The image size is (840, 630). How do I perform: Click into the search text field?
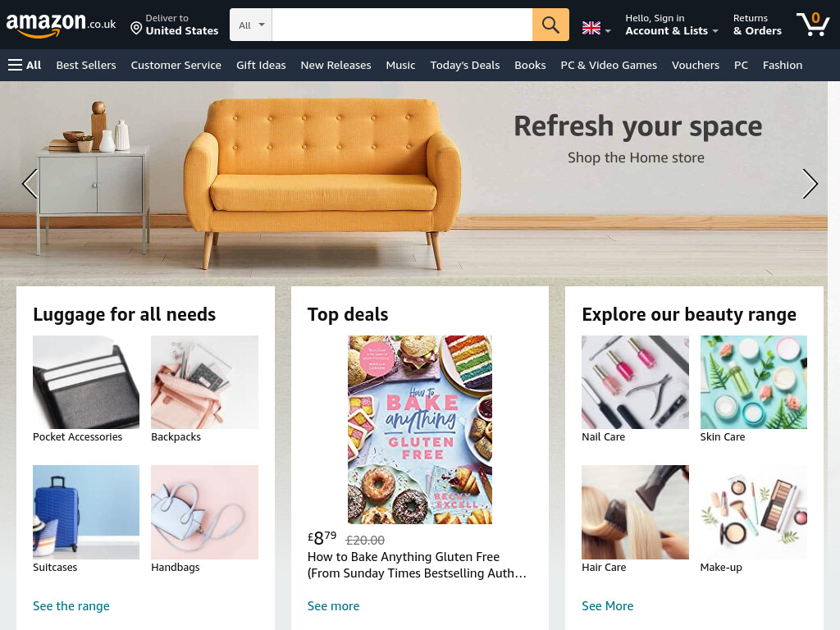click(402, 25)
